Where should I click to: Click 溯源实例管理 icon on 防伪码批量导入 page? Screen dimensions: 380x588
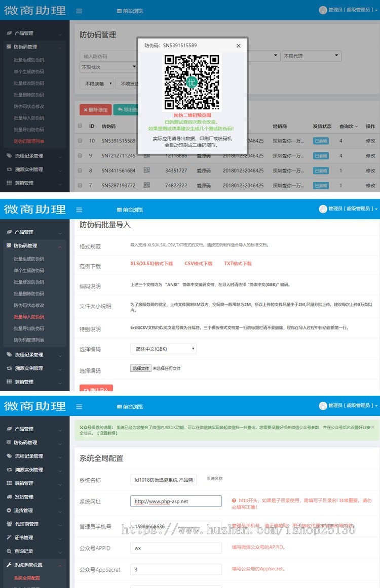[x=9, y=368]
